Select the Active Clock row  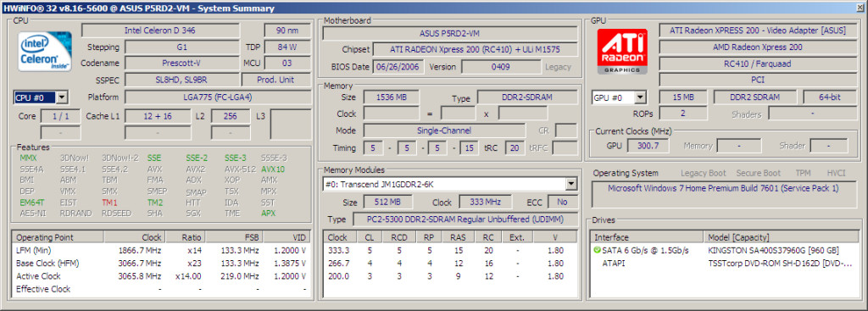click(x=161, y=276)
